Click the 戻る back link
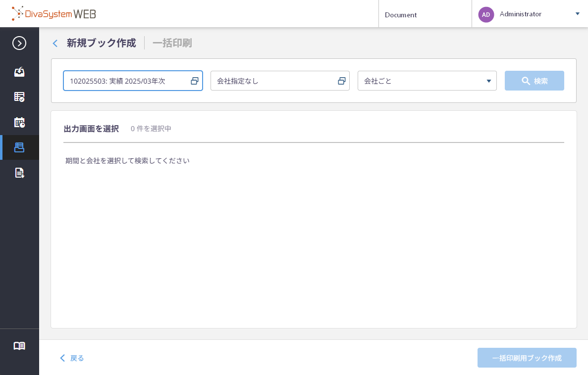 [x=72, y=358]
